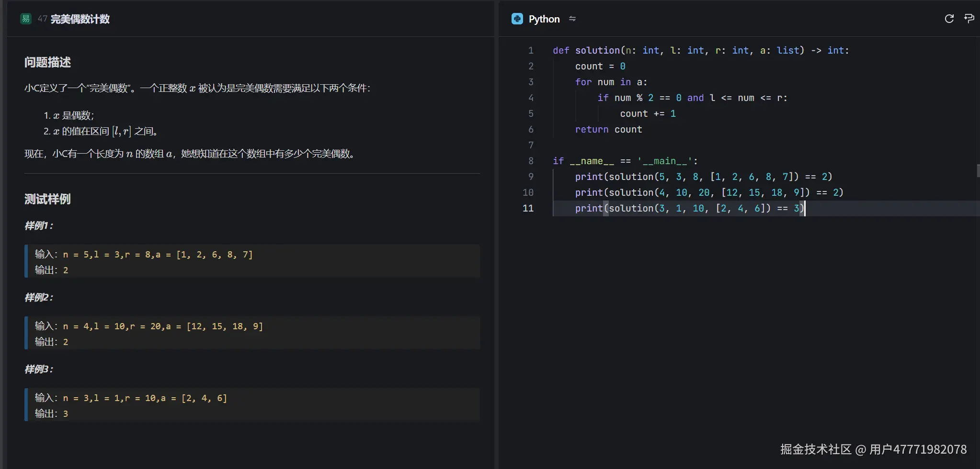Click the problem number 47
Viewport: 980px width, 469px height.
(x=42, y=19)
